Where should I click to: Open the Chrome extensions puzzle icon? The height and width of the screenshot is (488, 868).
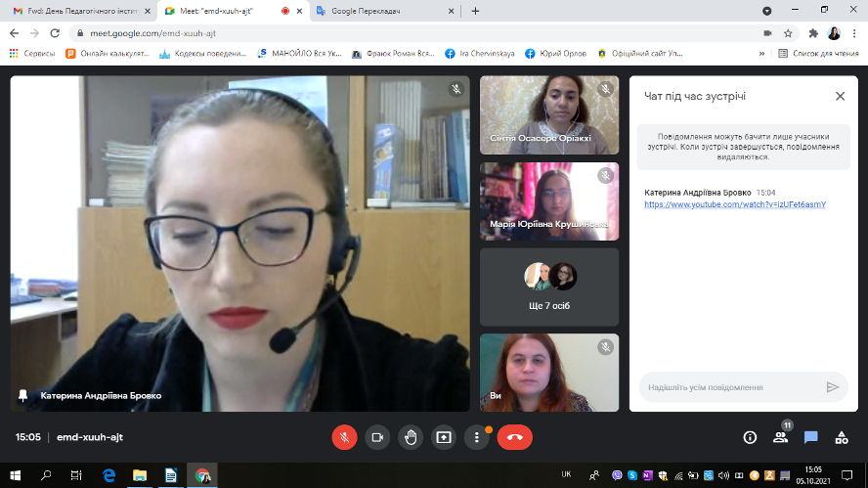pyautogui.click(x=812, y=33)
